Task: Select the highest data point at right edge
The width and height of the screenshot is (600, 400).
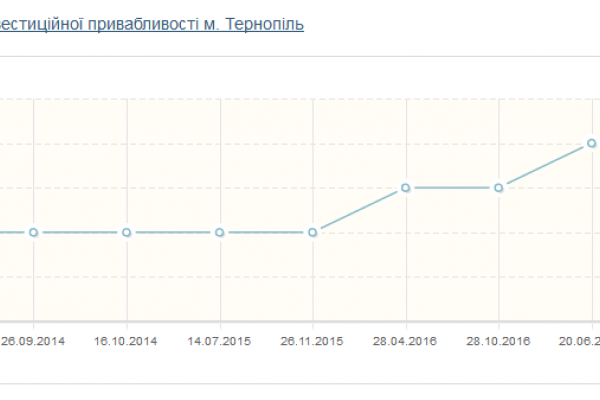Action: tap(591, 143)
